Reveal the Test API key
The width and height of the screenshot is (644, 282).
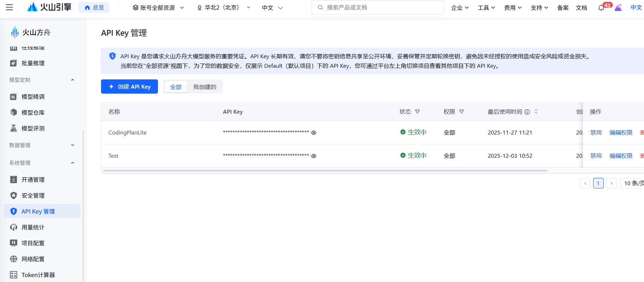(x=314, y=156)
